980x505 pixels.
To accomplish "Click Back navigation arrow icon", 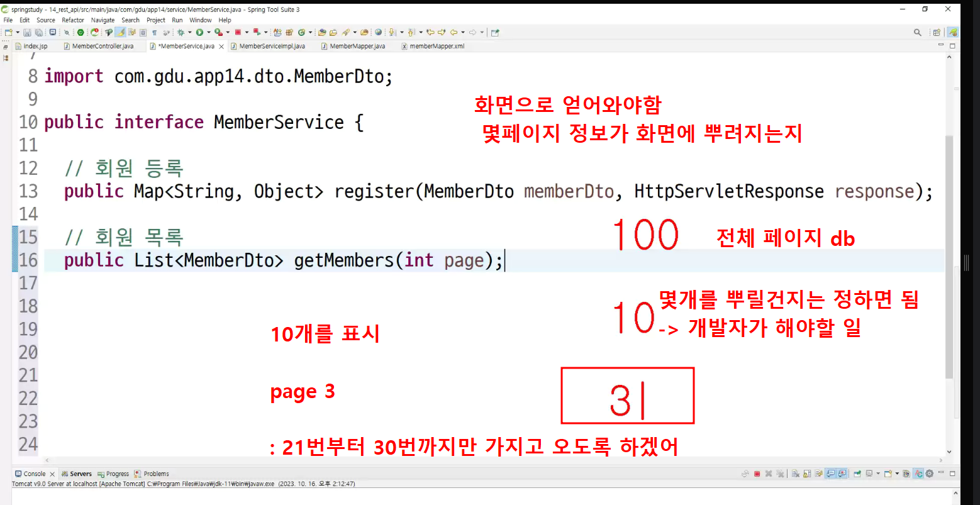I will (454, 32).
